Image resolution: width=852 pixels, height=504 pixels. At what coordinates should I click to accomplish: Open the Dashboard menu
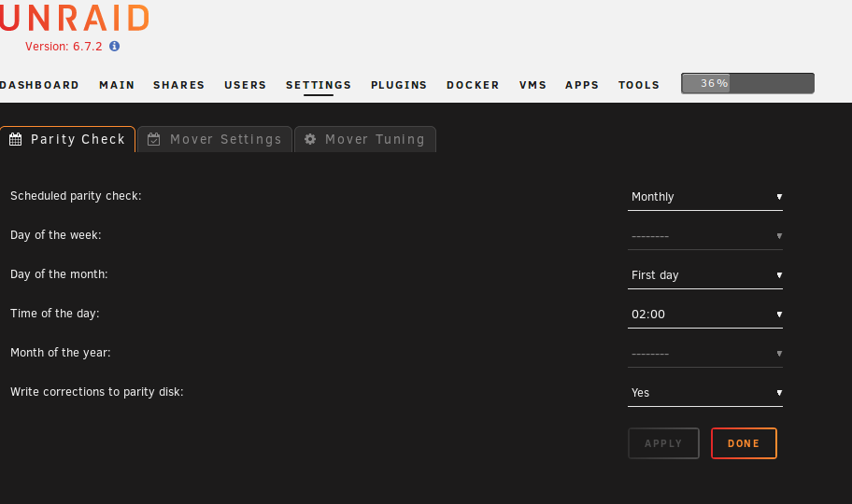point(39,85)
